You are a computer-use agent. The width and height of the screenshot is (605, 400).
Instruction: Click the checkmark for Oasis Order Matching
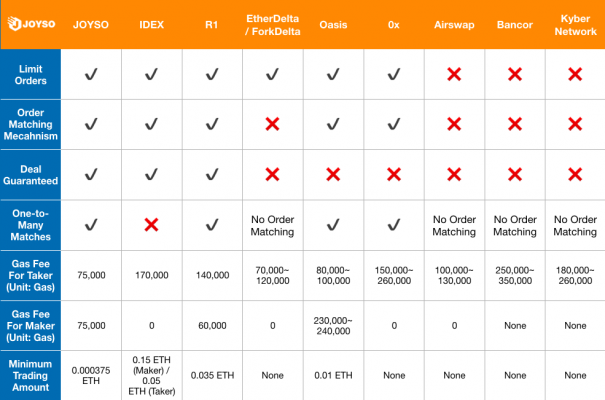point(333,124)
